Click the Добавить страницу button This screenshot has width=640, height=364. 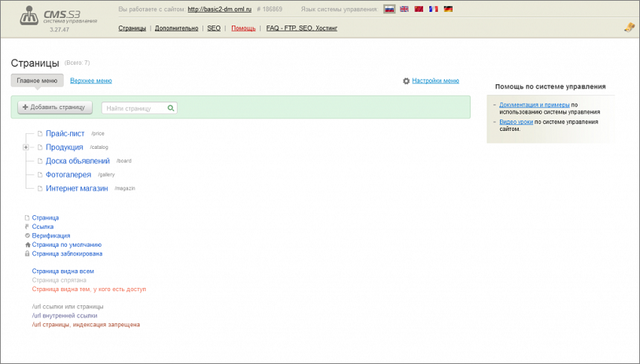pos(55,108)
